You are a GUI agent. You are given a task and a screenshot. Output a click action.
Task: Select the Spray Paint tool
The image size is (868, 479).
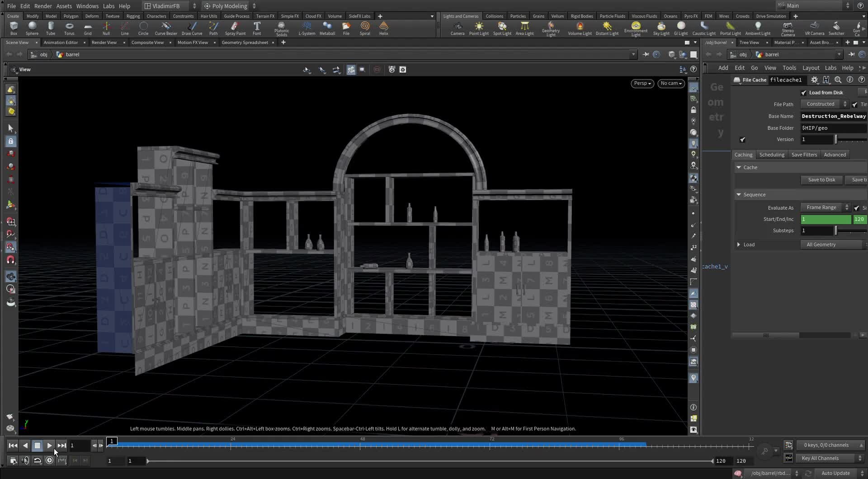point(235,28)
